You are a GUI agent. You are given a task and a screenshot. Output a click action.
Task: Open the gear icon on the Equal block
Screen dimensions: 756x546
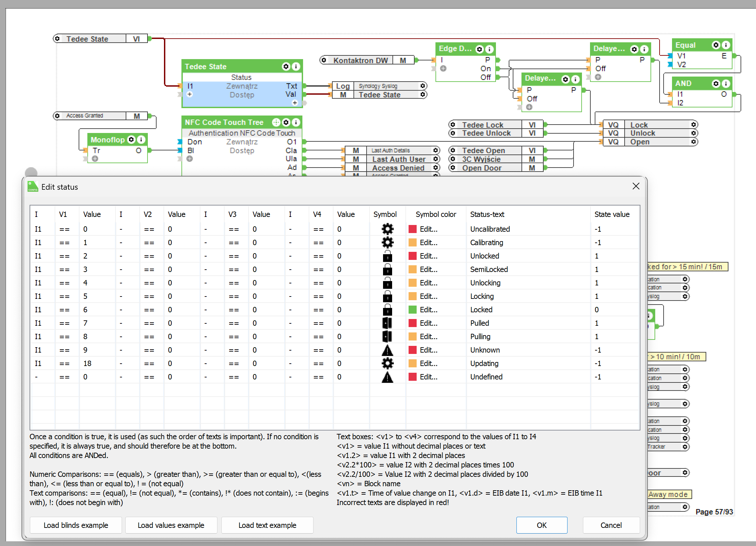tap(716, 45)
